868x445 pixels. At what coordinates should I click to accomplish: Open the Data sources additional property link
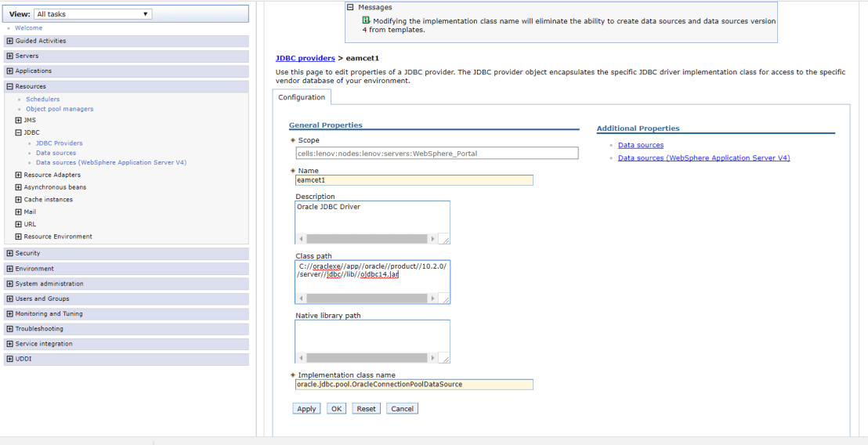[640, 145]
